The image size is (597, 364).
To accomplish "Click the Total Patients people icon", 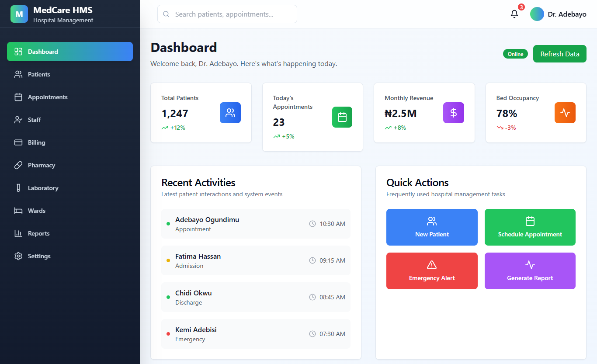I will [230, 113].
